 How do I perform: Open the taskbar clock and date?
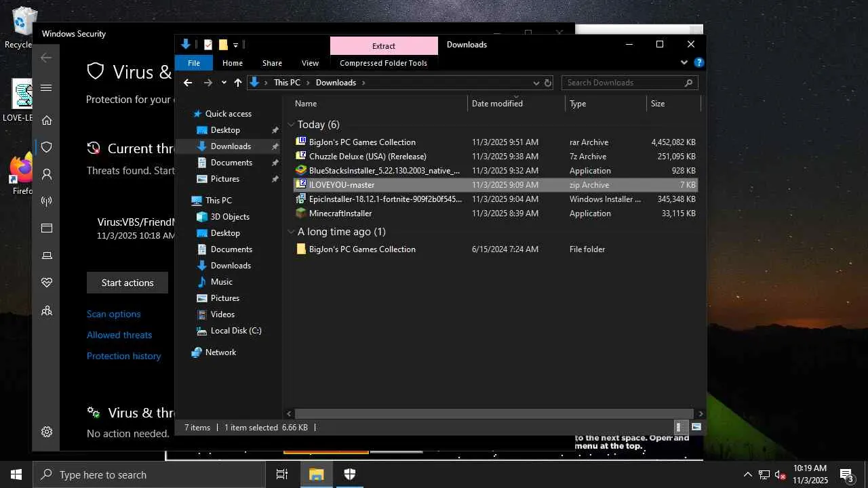(810, 474)
